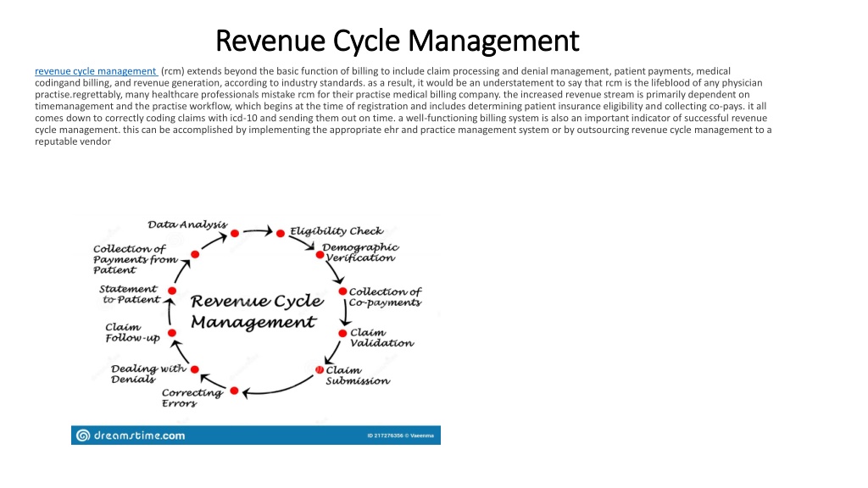Viewport: 868px width, 488px height.
Task: Click the paragraph phrase "reputable vendor"
Action: (73, 141)
